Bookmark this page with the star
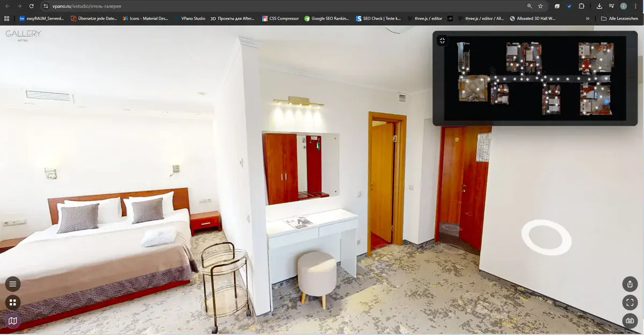644x335 pixels. point(540,6)
